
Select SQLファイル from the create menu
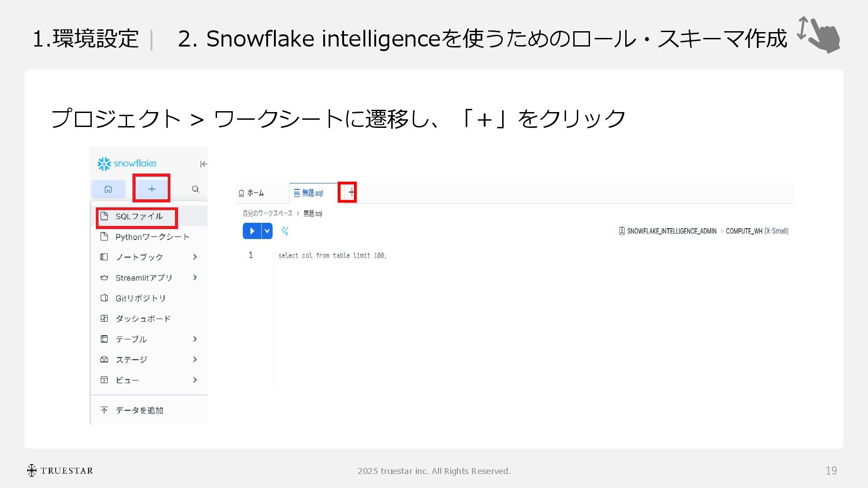point(139,216)
